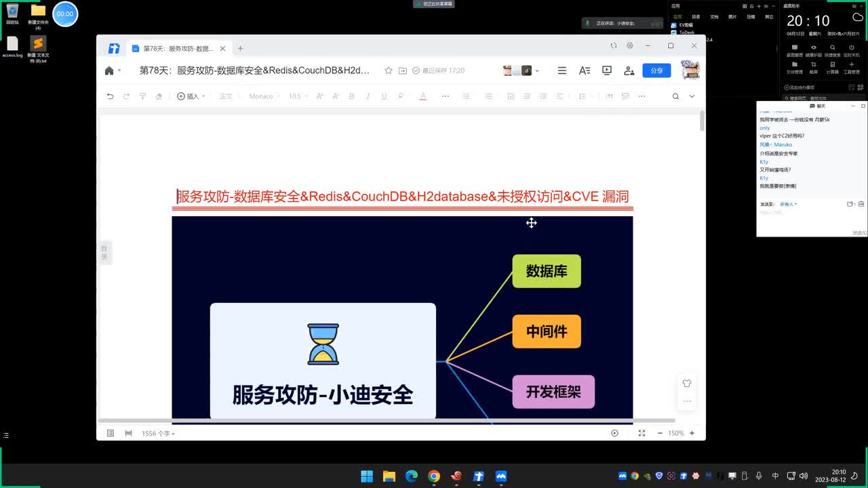Open the 10.5 font size dropdown
The height and width of the screenshot is (488, 868).
[x=298, y=96]
